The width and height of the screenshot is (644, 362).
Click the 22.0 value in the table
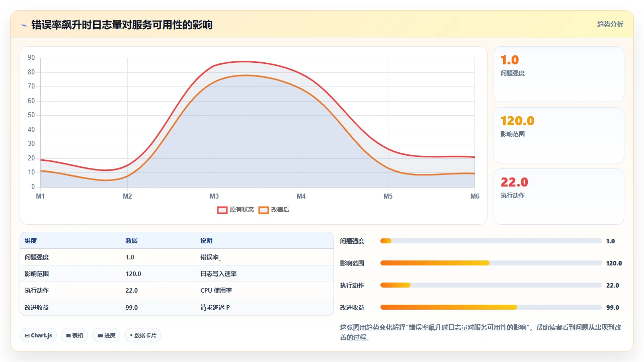click(x=132, y=291)
